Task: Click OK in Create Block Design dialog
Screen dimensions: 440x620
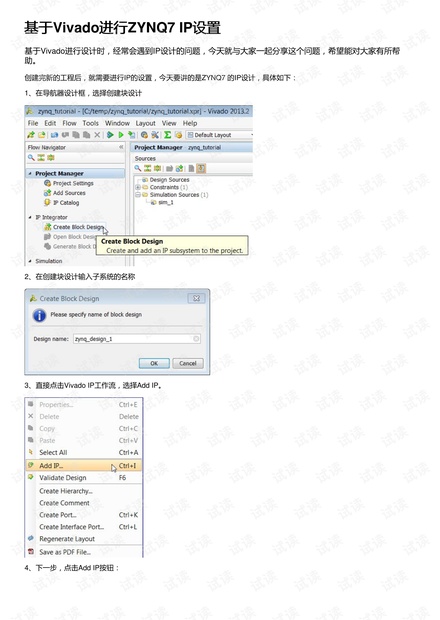Action: pyautogui.click(x=154, y=363)
